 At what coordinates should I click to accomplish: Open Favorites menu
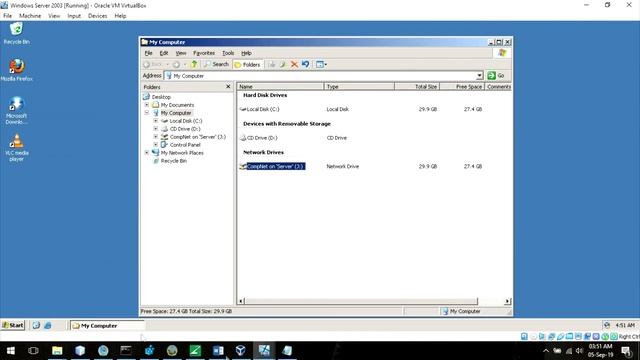click(204, 53)
